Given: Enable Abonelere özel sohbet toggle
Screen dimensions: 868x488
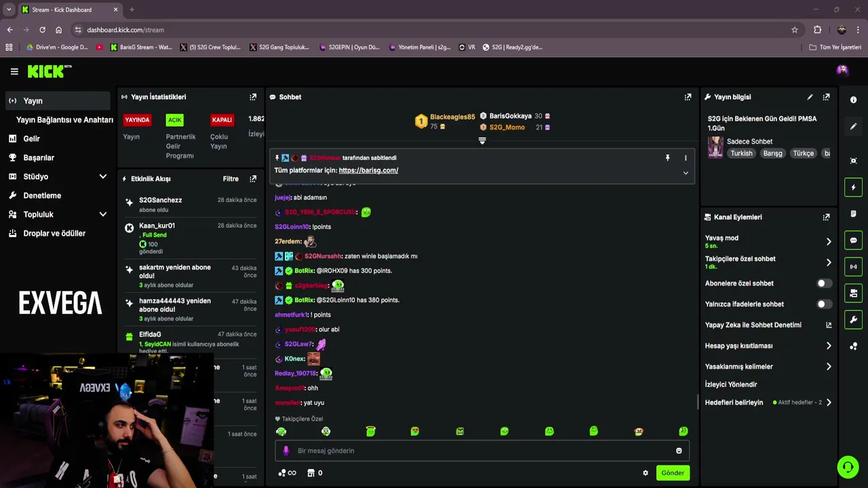Looking at the screenshot, I should [824, 283].
